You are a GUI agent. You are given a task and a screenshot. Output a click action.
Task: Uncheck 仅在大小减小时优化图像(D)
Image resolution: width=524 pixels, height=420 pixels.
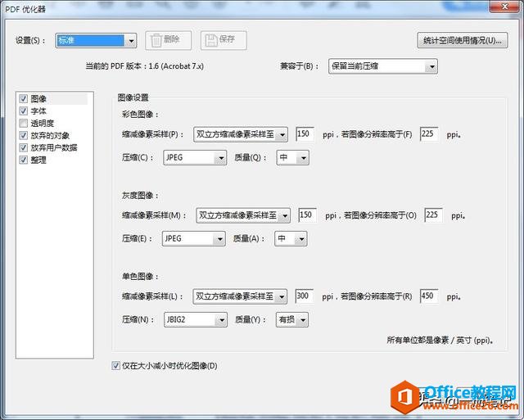click(x=115, y=365)
